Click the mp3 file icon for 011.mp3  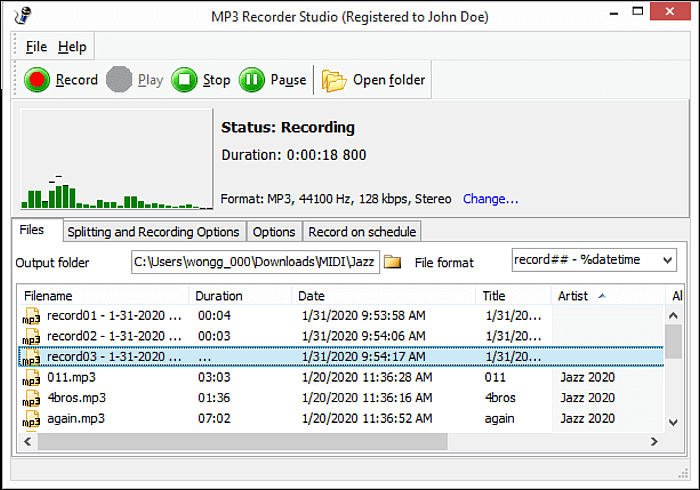[32, 378]
